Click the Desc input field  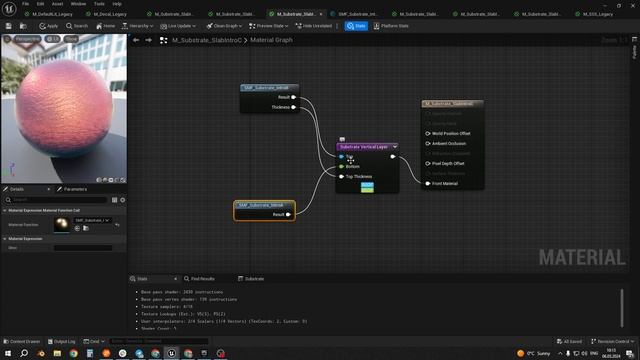(x=83, y=248)
